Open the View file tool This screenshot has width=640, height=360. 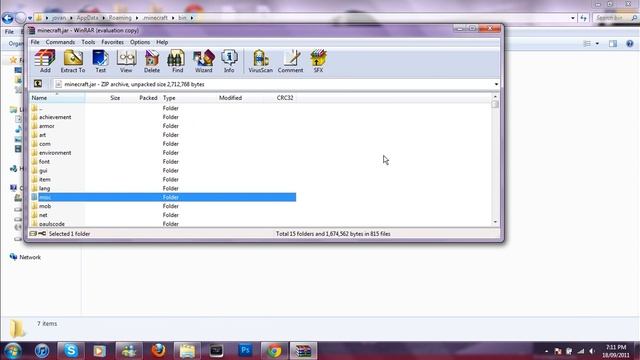pyautogui.click(x=126, y=61)
